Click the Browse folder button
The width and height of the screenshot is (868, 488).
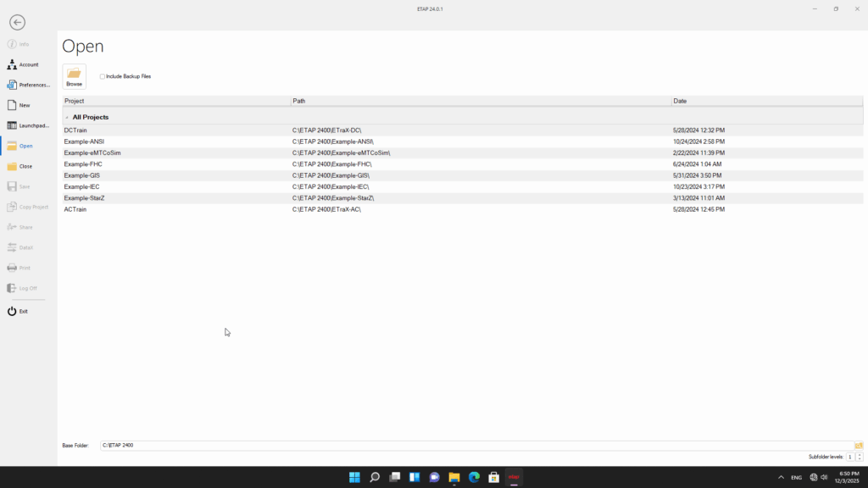tap(74, 76)
